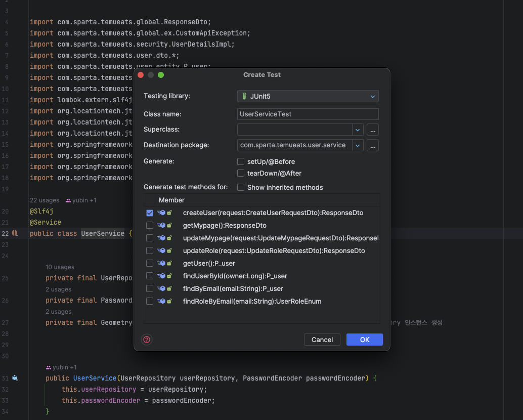Click the method icon for updateMypage row
Image resolution: width=523 pixels, height=420 pixels.
click(161, 238)
